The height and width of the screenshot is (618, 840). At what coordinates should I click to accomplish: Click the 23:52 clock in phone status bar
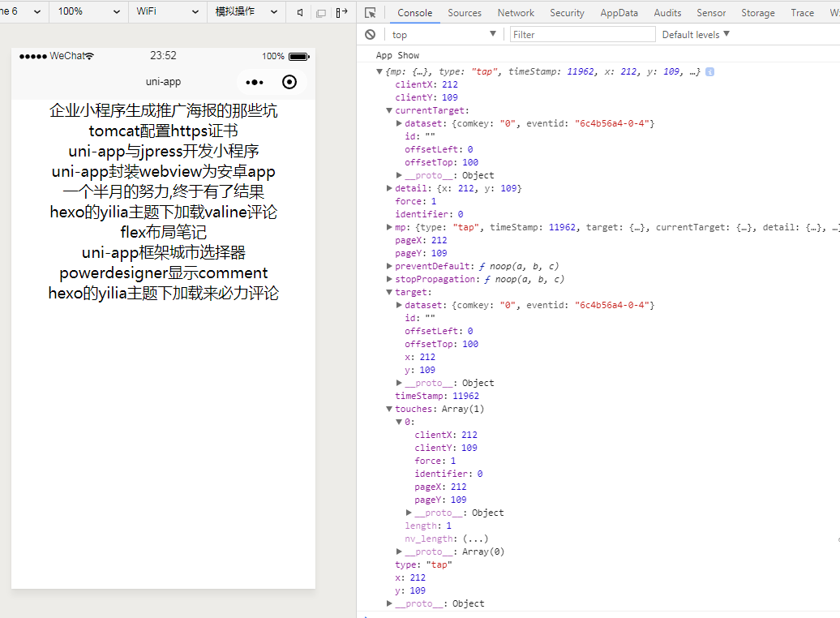tap(163, 56)
